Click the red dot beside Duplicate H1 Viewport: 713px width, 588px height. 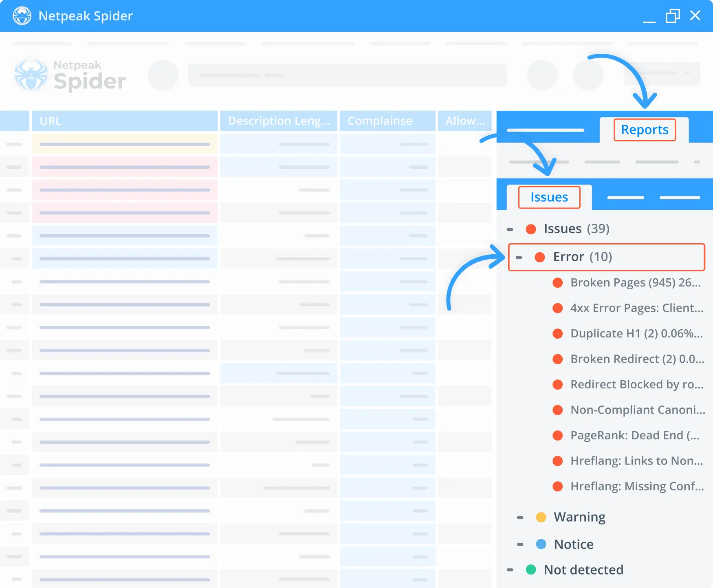pos(558,334)
